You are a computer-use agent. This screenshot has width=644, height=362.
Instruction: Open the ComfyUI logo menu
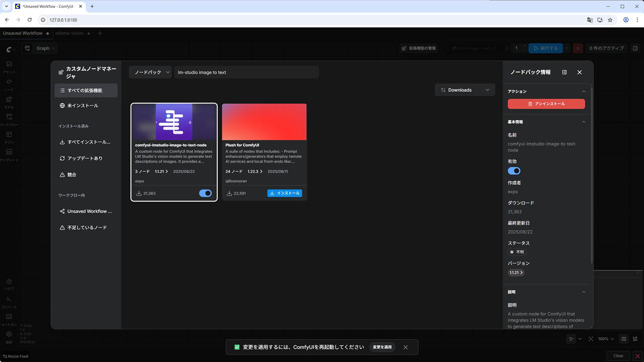(10, 49)
